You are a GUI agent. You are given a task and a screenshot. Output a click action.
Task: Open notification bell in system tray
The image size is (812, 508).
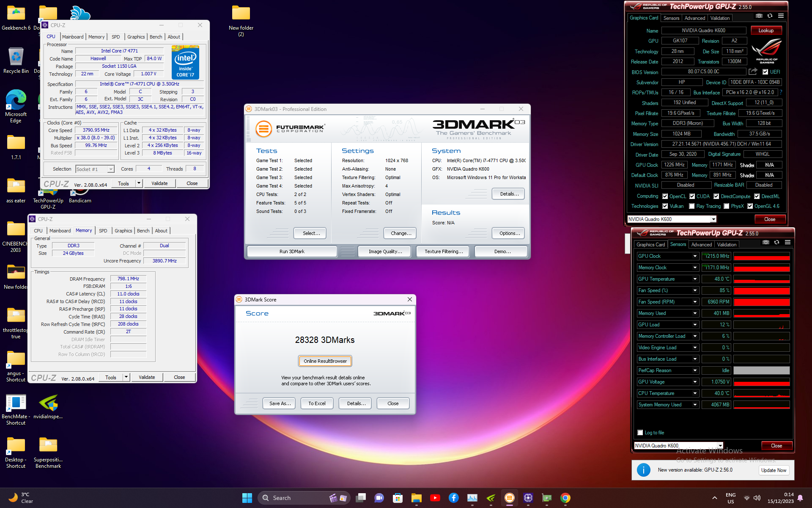800,498
